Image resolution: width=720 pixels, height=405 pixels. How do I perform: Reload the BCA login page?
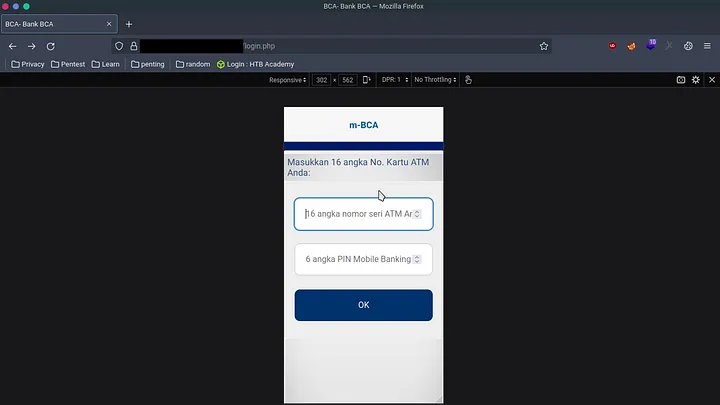[x=51, y=46]
